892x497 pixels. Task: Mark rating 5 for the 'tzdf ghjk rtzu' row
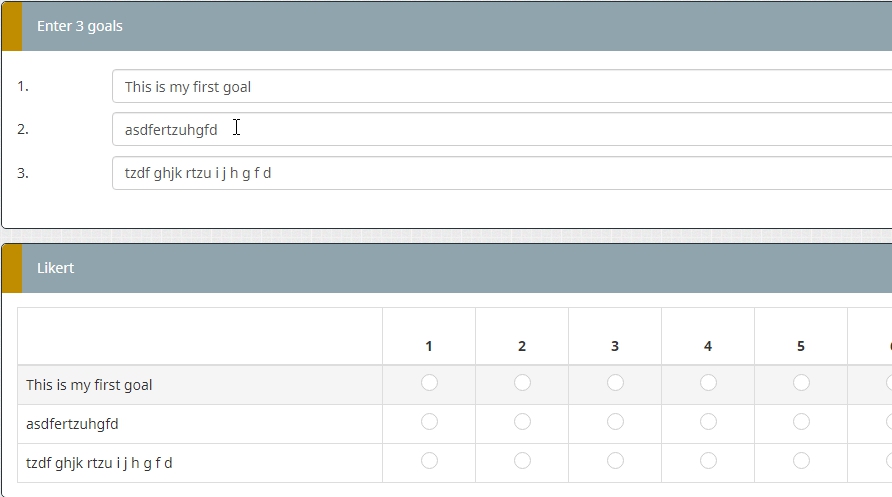tap(801, 461)
